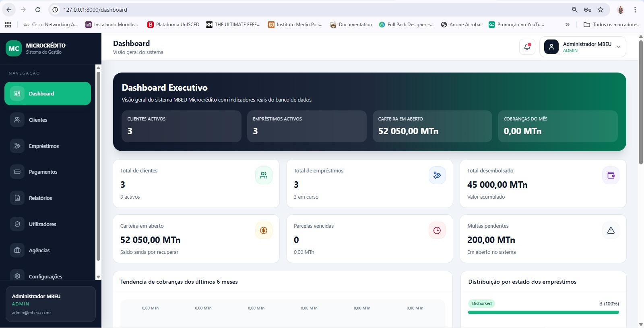The width and height of the screenshot is (644, 328).
Task: Click the Total de clientes people icon
Action: 264,175
